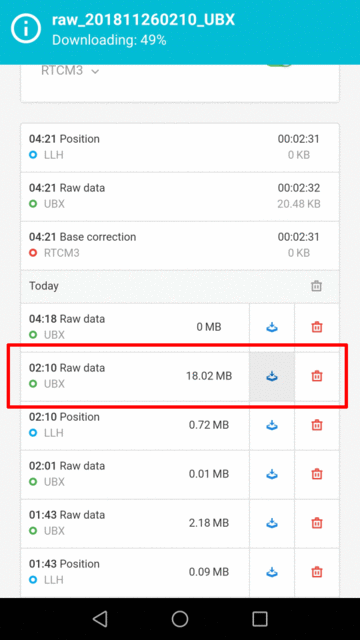
Task: Tap the Android back navigation button
Action: 100,619
